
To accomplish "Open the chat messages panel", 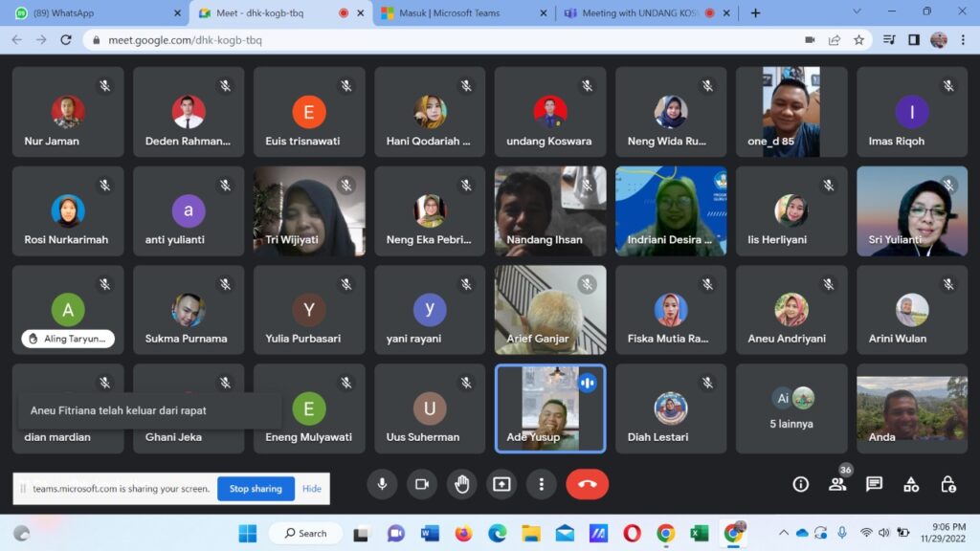I will [x=874, y=484].
